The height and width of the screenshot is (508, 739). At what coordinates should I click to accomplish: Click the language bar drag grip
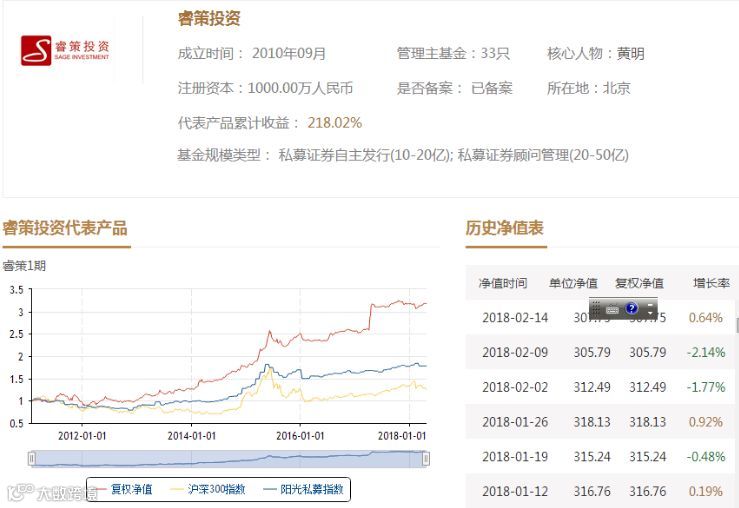point(595,309)
